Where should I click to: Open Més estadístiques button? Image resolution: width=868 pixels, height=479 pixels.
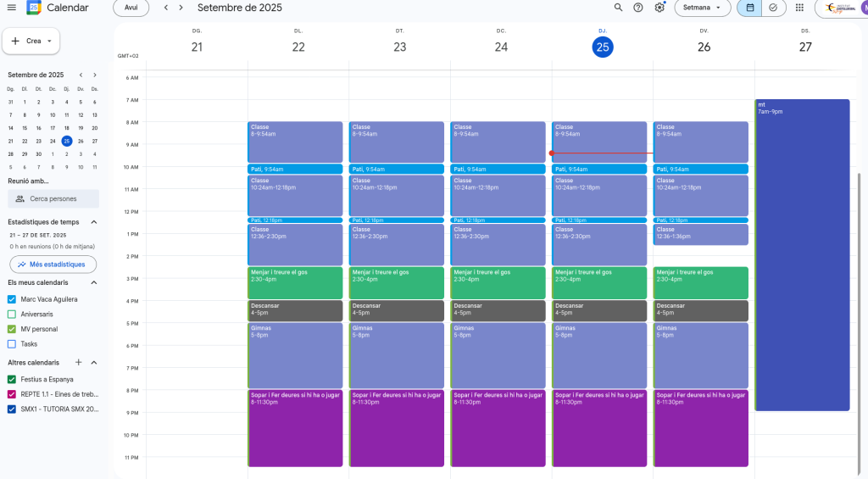pyautogui.click(x=53, y=265)
